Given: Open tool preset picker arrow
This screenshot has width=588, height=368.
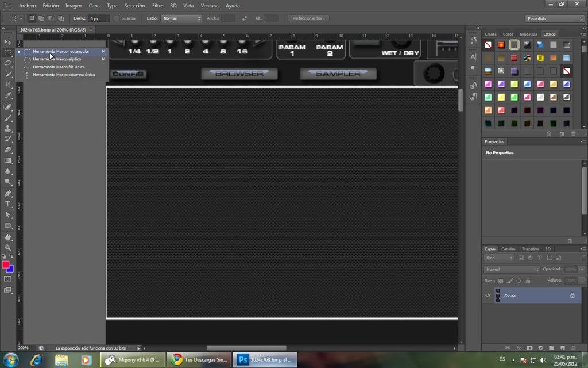Looking at the screenshot, I should pyautogui.click(x=21, y=18).
